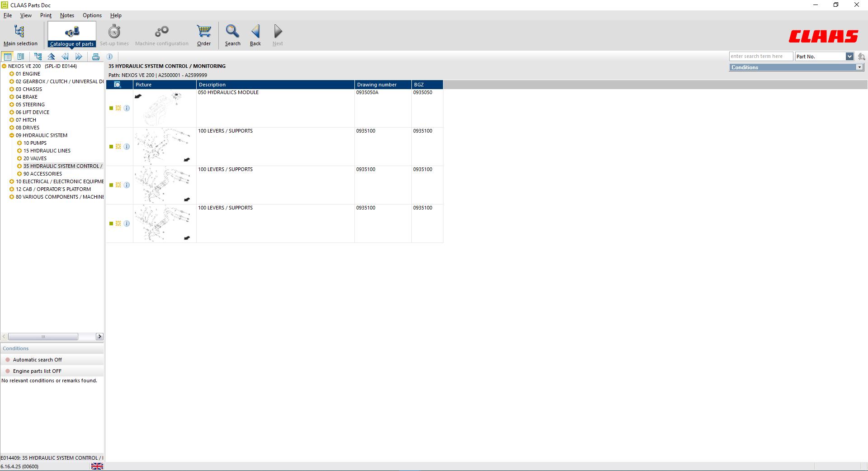The height and width of the screenshot is (471, 868).
Task: Sort by Description column header
Action: tap(275, 85)
